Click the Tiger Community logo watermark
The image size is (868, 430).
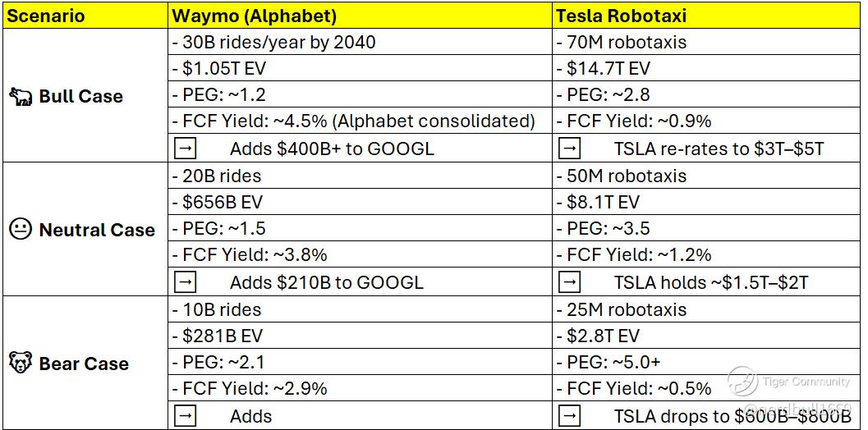point(742,382)
